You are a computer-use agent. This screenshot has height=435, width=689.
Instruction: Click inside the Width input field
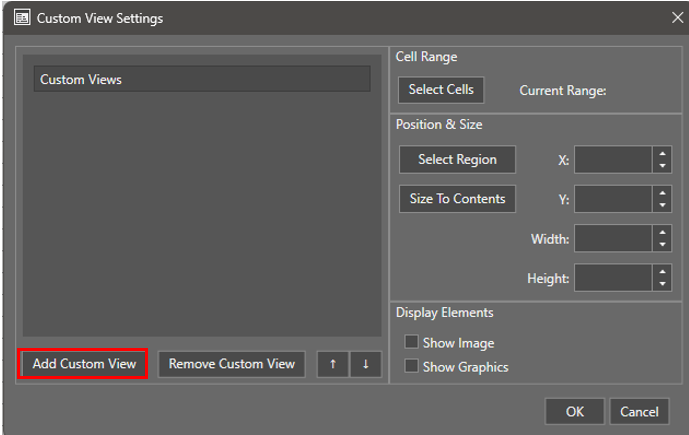pyautogui.click(x=613, y=238)
